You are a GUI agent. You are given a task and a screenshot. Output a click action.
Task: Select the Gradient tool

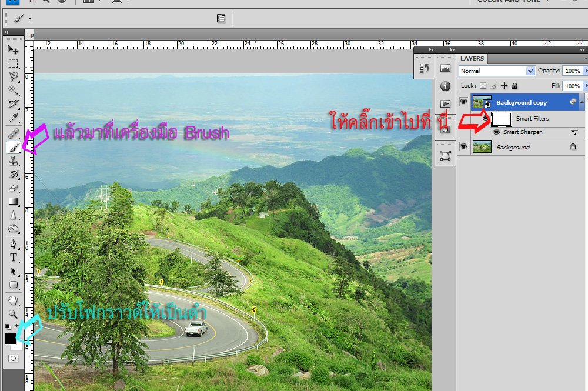click(14, 202)
